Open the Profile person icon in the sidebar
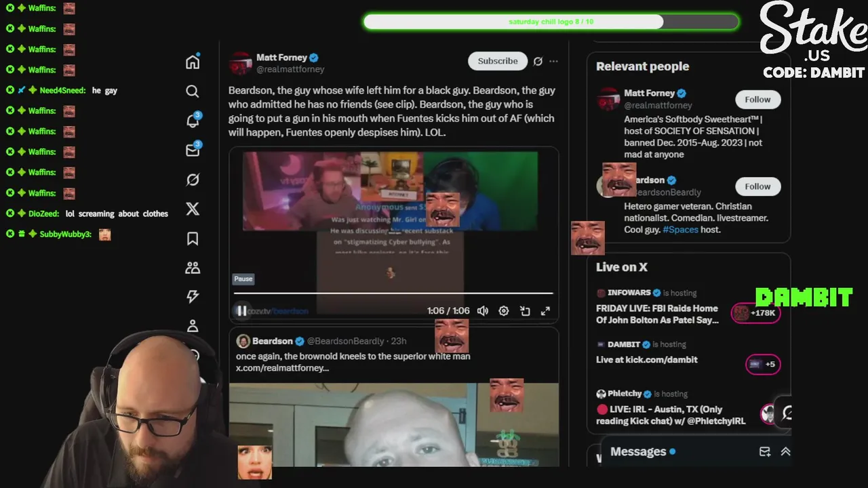 193,326
